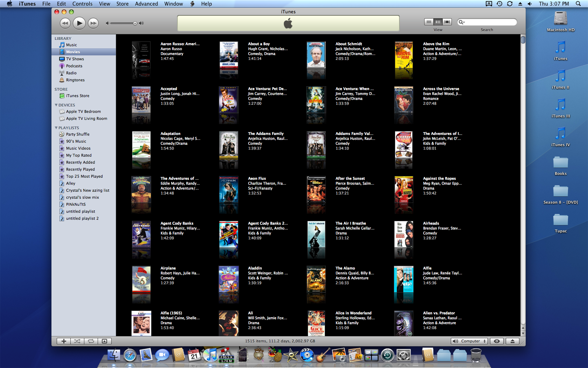Image resolution: width=588 pixels, height=368 pixels.
Task: Select the Tupac folder on the desktop
Action: pos(561,223)
